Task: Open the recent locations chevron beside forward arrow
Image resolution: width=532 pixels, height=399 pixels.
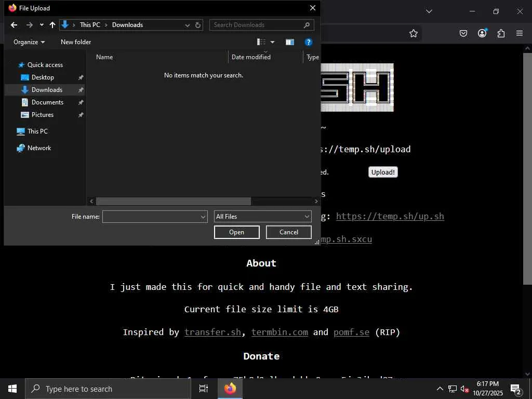Action: click(x=42, y=25)
